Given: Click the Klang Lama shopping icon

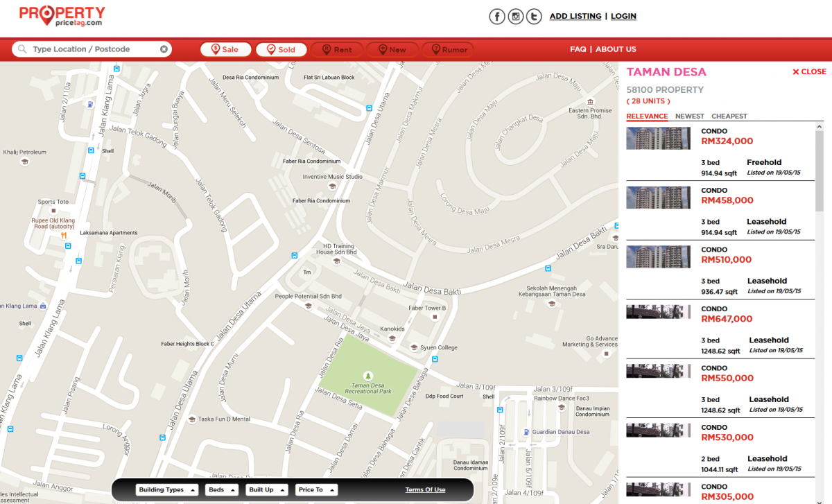Looking at the screenshot, I should (43, 306).
